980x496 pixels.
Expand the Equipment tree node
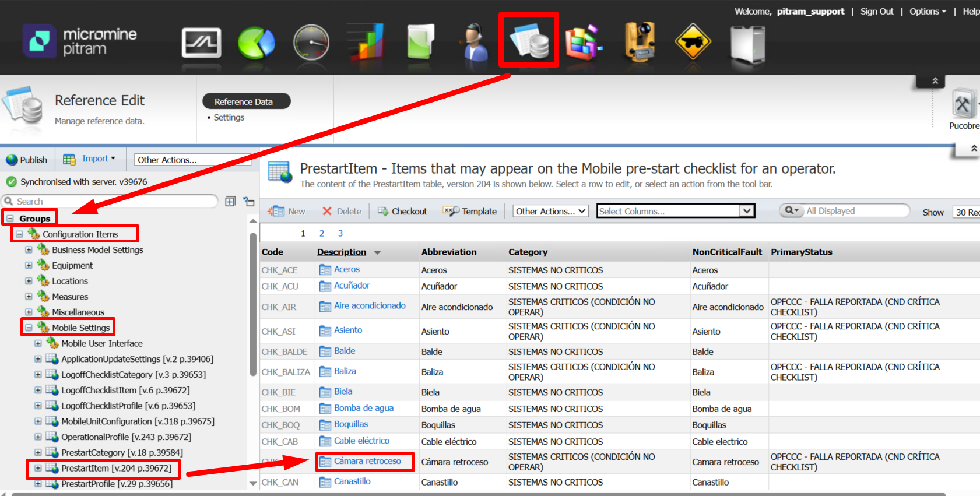click(29, 265)
